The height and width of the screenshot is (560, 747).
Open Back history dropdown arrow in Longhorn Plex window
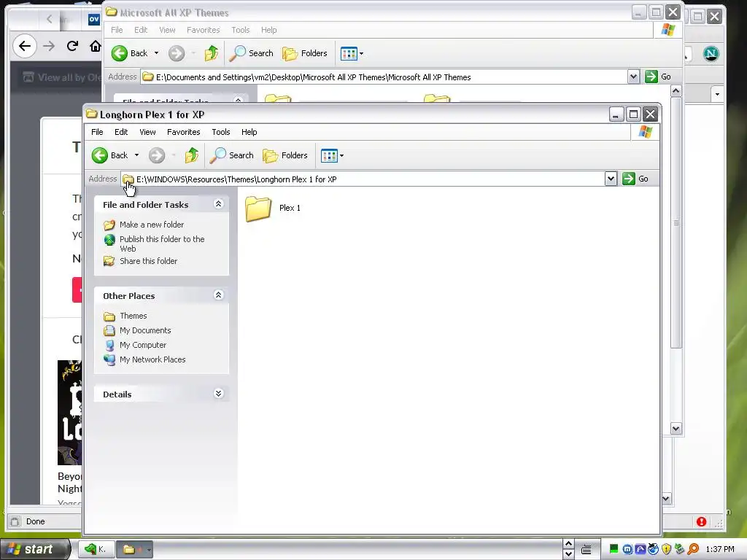coord(136,155)
